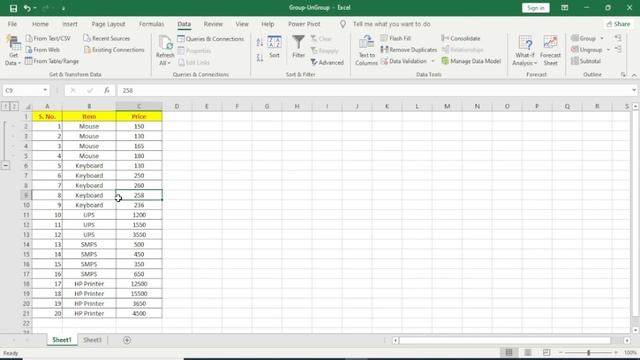Viewport: 640px width, 360px height.
Task: Click the Hide Detail icon in Outline
Action: pyautogui.click(x=618, y=49)
